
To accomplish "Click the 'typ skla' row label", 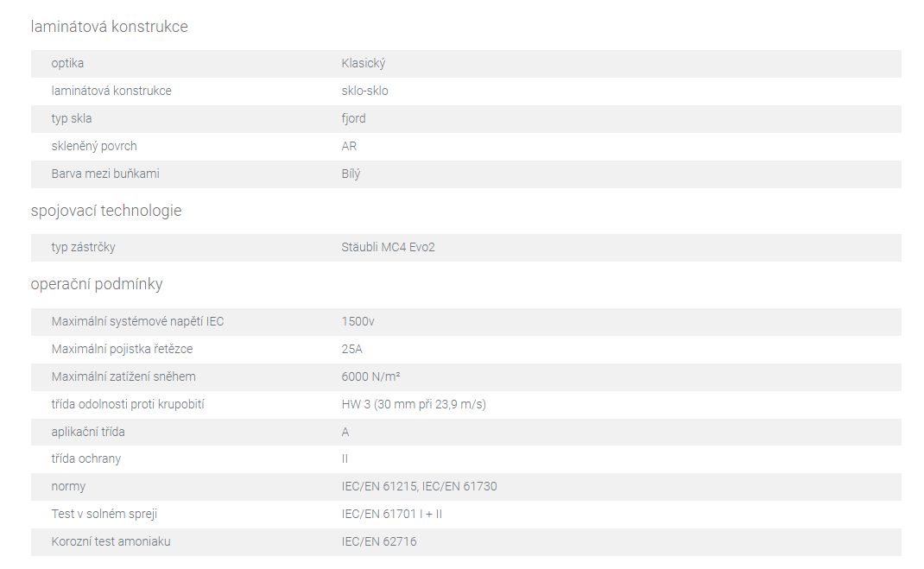I will tap(72, 118).
